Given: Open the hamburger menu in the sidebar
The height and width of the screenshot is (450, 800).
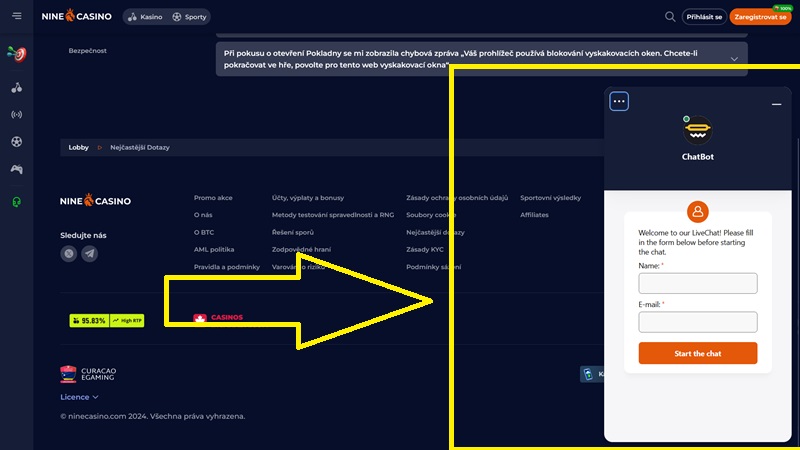Looking at the screenshot, I should [x=16, y=16].
